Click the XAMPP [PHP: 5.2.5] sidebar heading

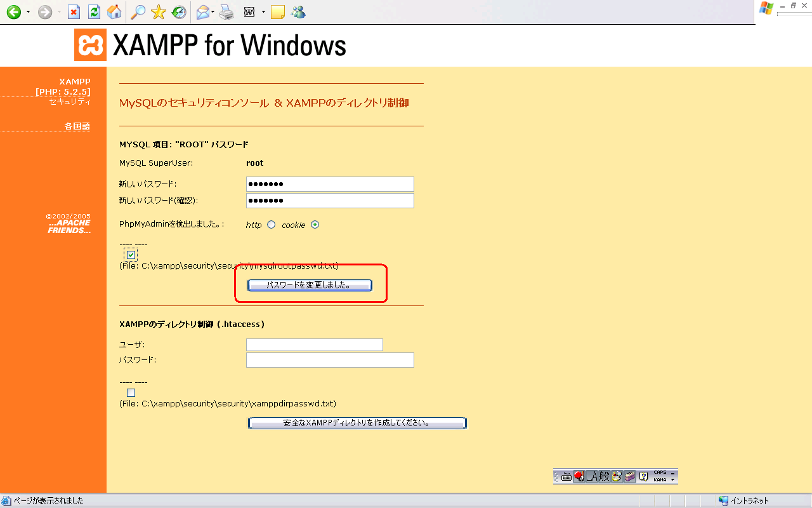click(x=63, y=87)
